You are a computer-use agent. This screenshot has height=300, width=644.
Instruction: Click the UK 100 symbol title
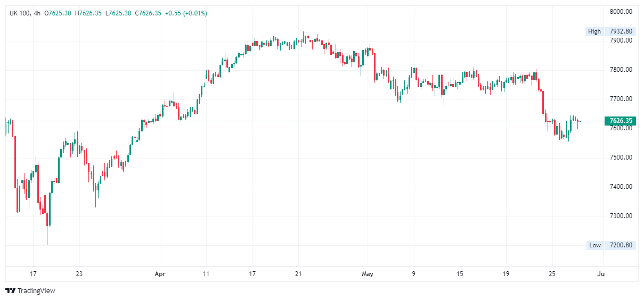coord(19,13)
